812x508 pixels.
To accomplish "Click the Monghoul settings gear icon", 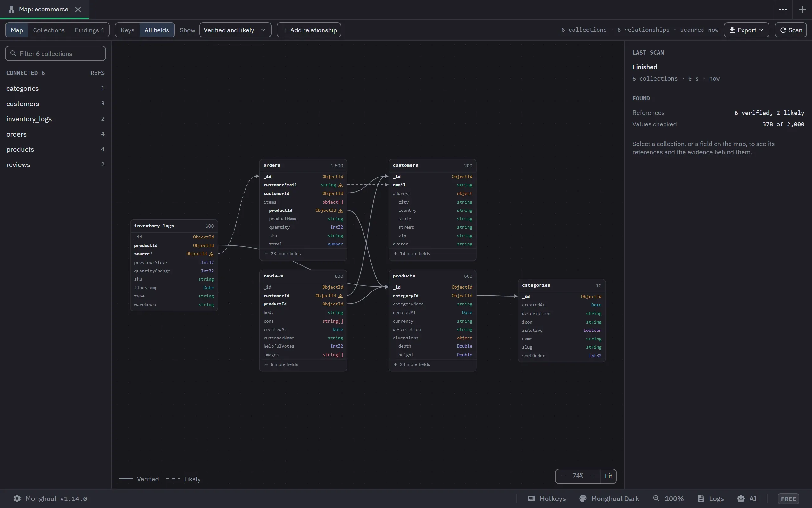I will pos(17,498).
